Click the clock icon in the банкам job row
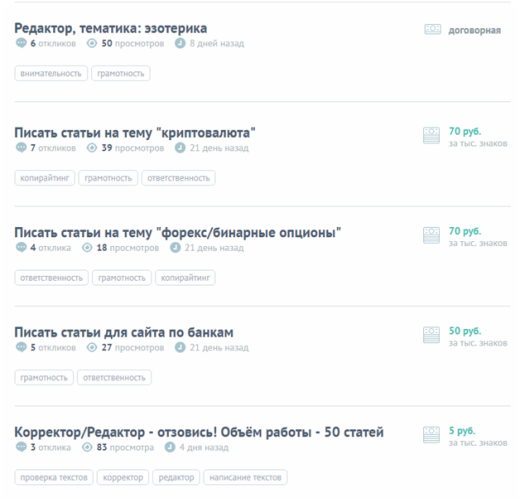Viewport: 520px width, 503px height. pos(180,348)
